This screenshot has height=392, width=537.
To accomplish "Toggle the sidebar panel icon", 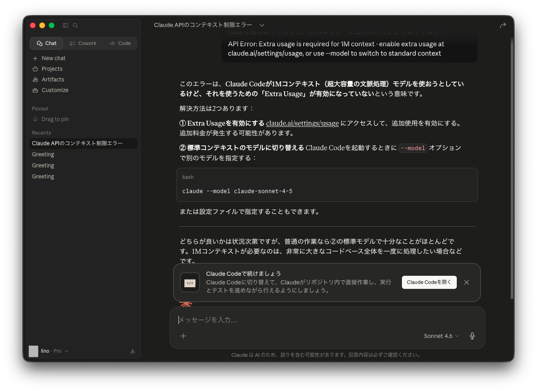I will [x=65, y=25].
